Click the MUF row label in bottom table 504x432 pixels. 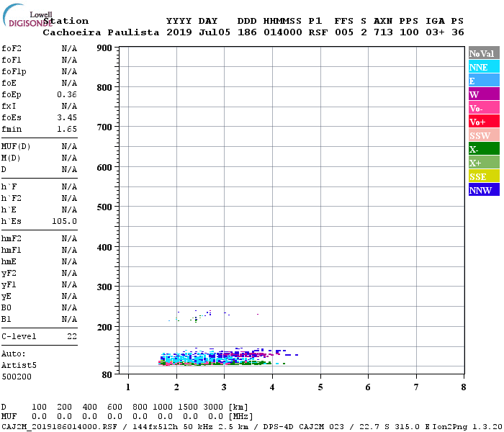point(9,417)
